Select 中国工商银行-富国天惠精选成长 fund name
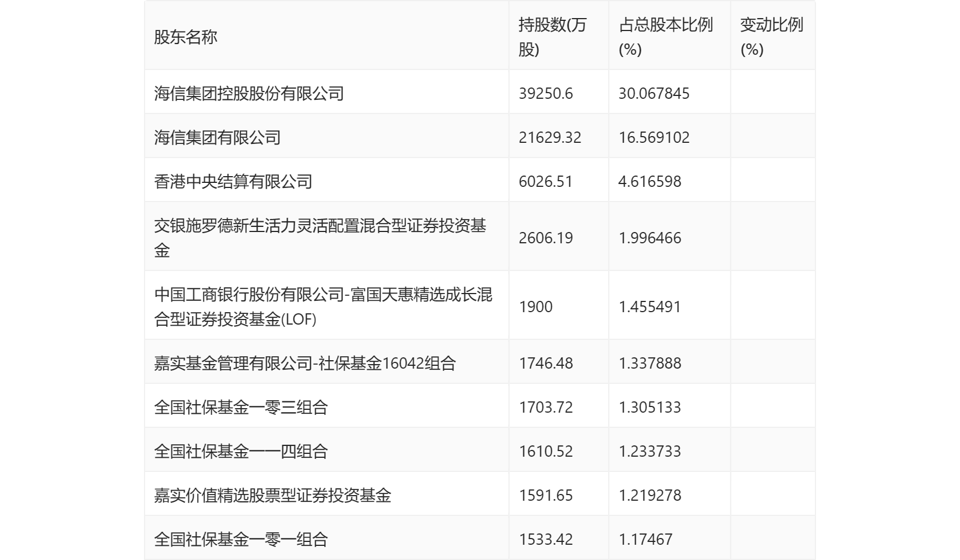 pos(324,307)
